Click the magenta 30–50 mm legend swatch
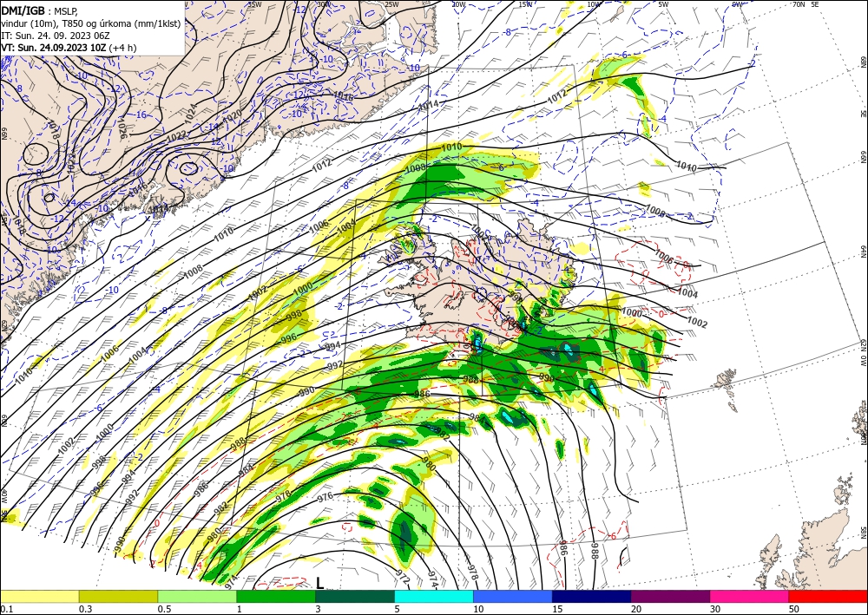The image size is (868, 615). (x=750, y=596)
